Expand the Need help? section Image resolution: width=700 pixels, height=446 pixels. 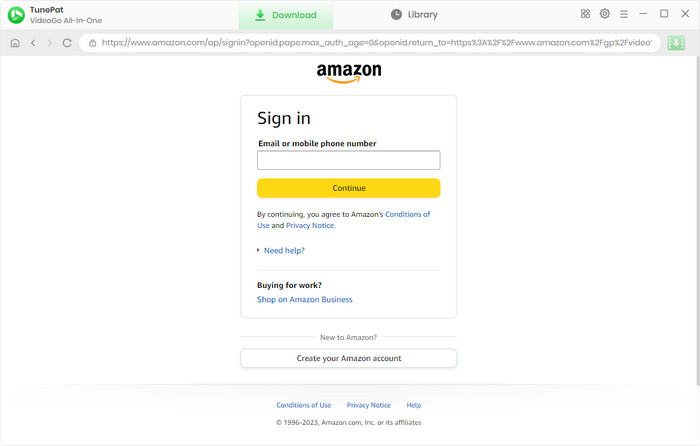click(284, 250)
